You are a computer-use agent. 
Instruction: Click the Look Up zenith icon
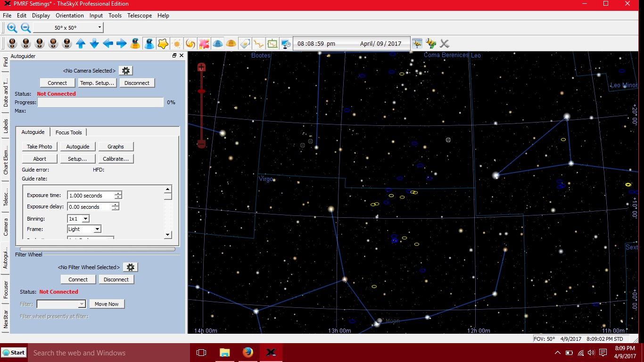click(67, 44)
